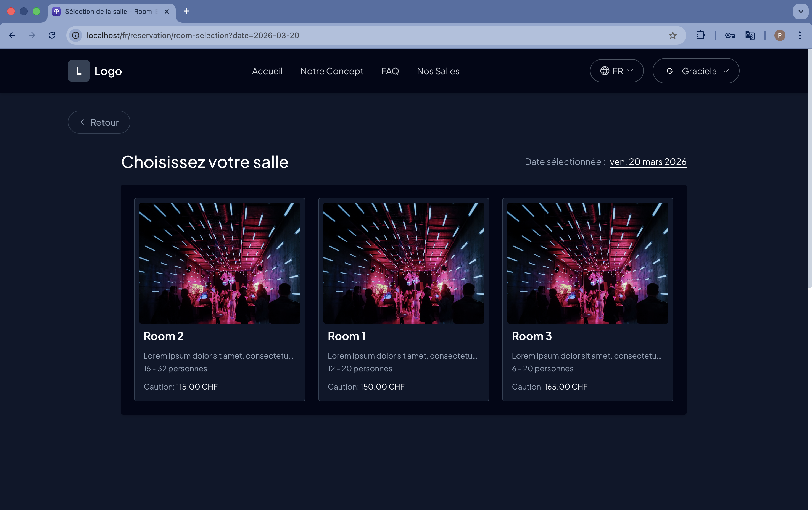Navigate to Notre Concept

332,71
